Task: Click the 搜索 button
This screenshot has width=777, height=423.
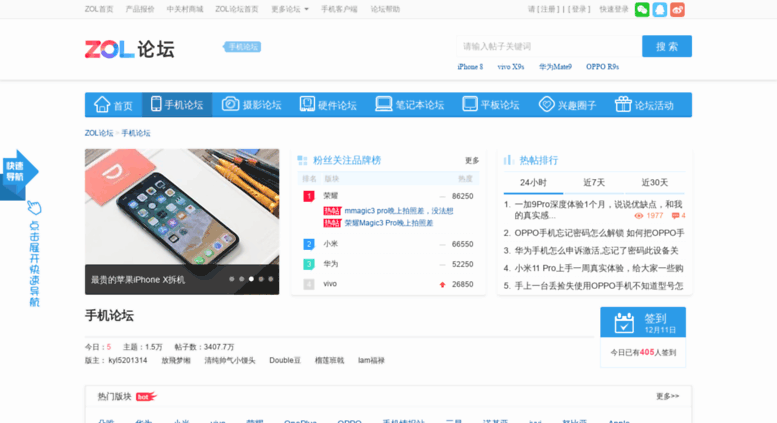Action: 666,46
